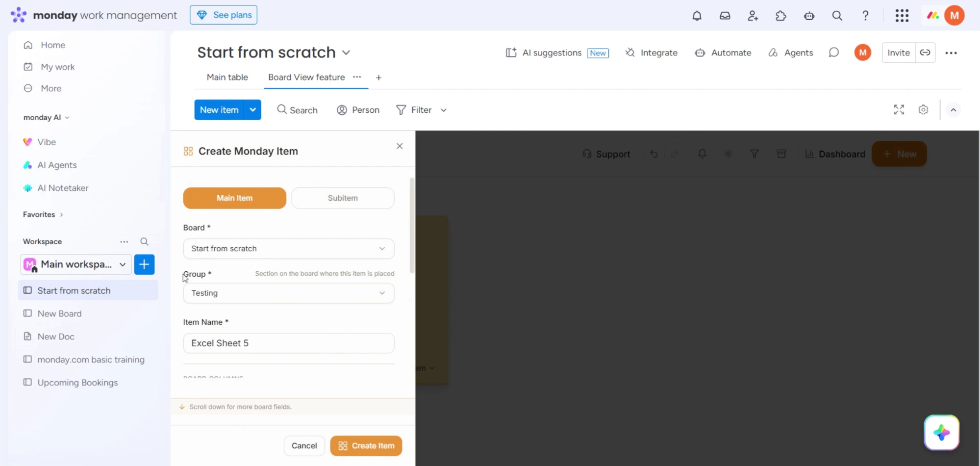Click the fullscreen expand view icon
The width and height of the screenshot is (980, 466).
pos(899,110)
